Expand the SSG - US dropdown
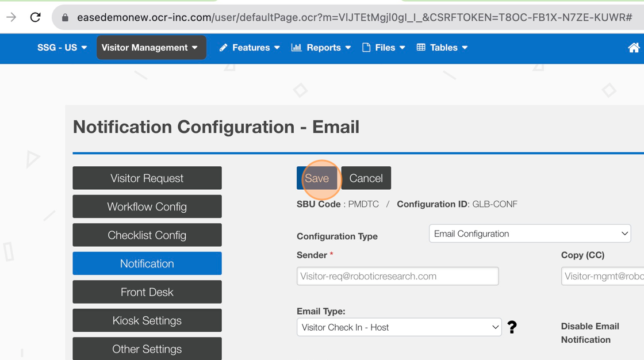 pyautogui.click(x=62, y=48)
